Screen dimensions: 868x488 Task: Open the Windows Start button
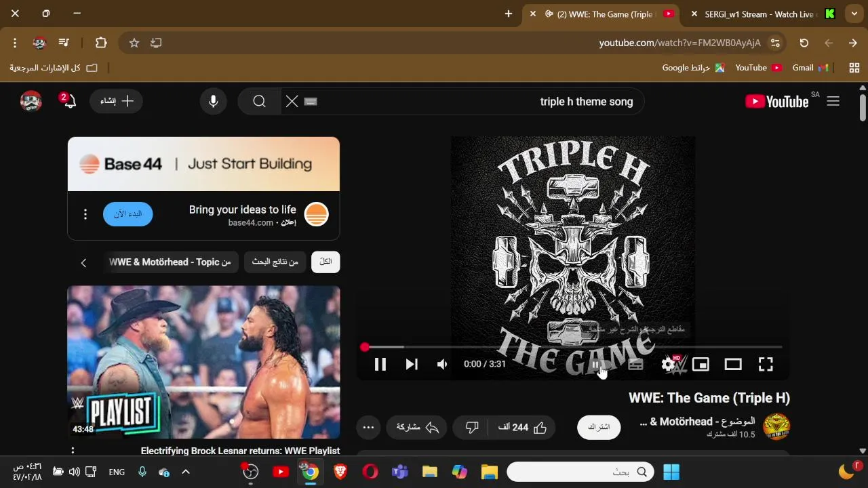[671, 472]
